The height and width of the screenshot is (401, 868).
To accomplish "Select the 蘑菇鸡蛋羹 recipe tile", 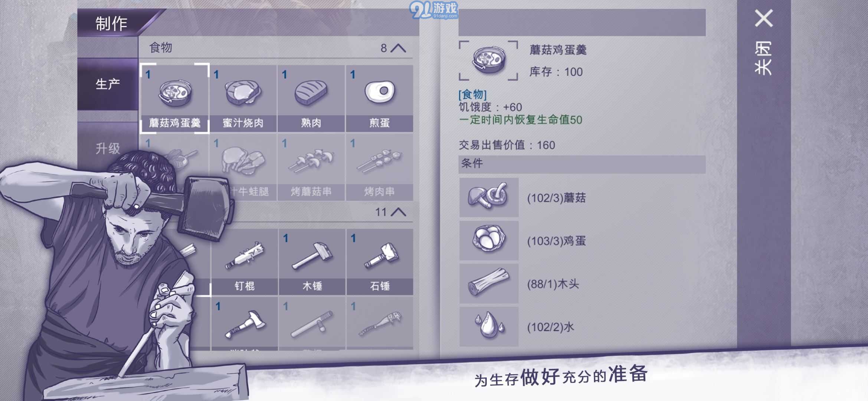I will click(174, 98).
